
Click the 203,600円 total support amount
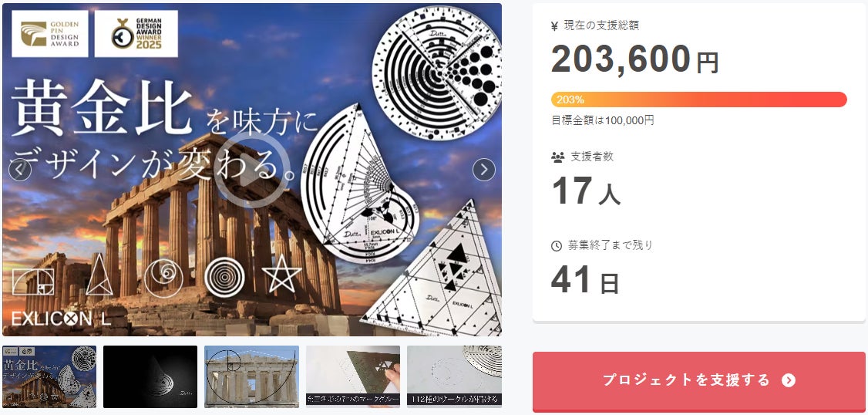pyautogui.click(x=635, y=59)
